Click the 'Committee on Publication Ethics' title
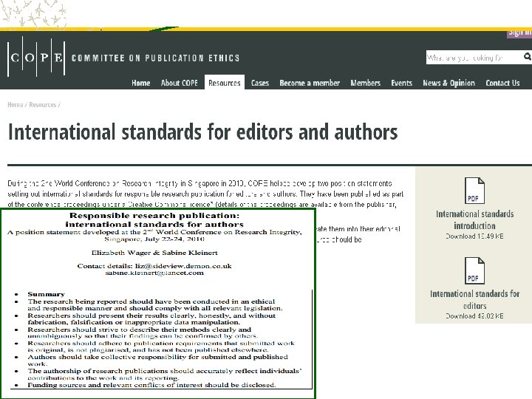 tap(155, 58)
